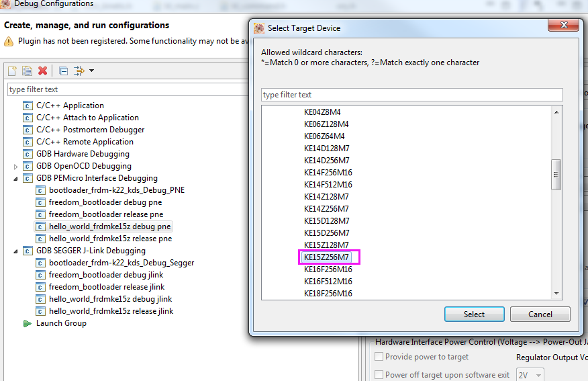Viewport: 588px width, 381px height.
Task: Click warning icon beside plugin not registered
Action: point(9,41)
